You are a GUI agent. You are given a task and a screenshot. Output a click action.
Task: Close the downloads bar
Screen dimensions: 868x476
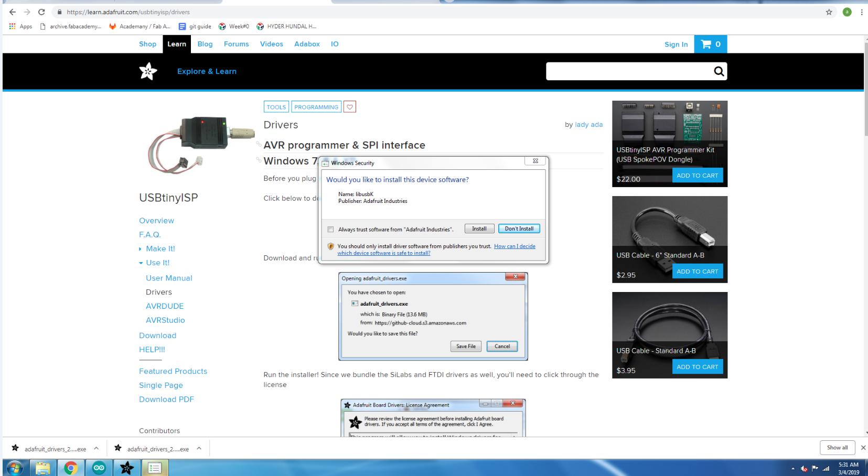coord(863,448)
